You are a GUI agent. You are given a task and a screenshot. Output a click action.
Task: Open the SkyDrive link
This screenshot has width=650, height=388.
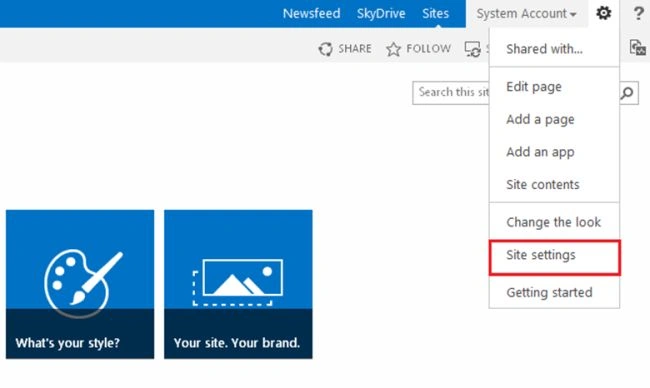[381, 13]
